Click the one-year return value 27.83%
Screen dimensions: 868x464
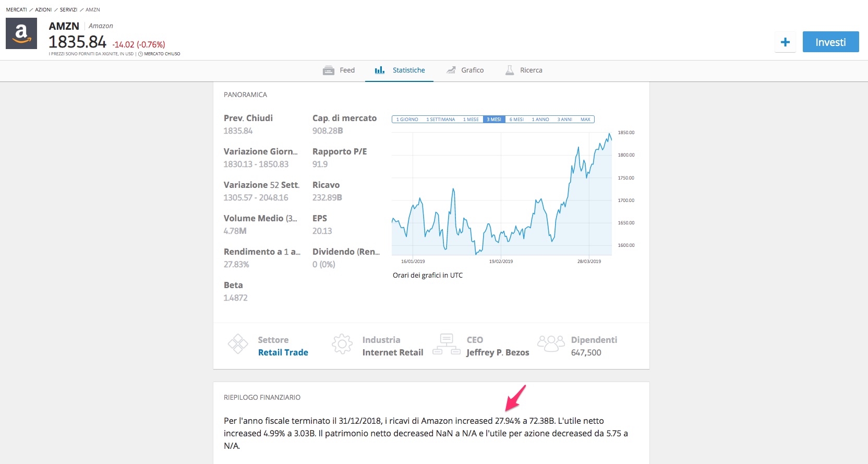pyautogui.click(x=236, y=265)
